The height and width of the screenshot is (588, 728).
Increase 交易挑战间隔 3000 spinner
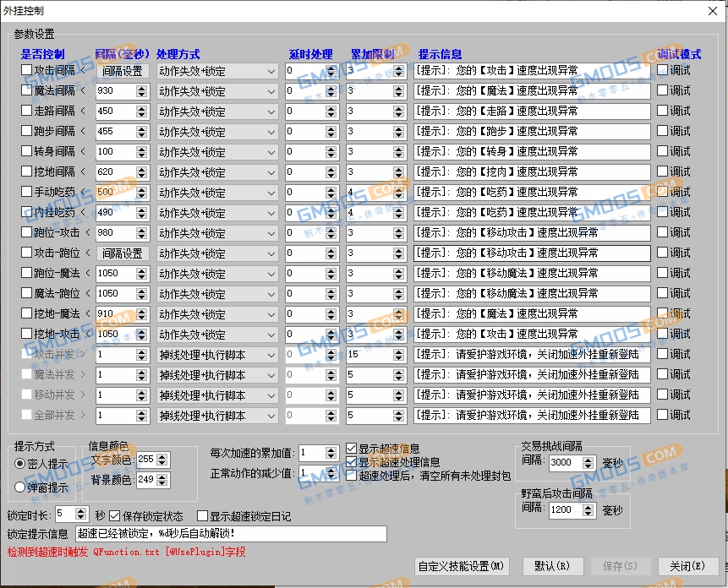588,460
